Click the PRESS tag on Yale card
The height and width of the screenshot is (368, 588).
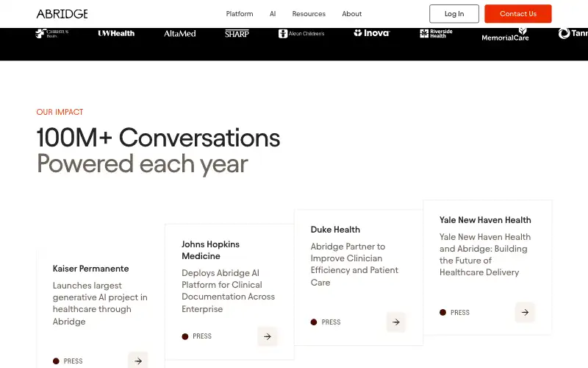pos(454,312)
